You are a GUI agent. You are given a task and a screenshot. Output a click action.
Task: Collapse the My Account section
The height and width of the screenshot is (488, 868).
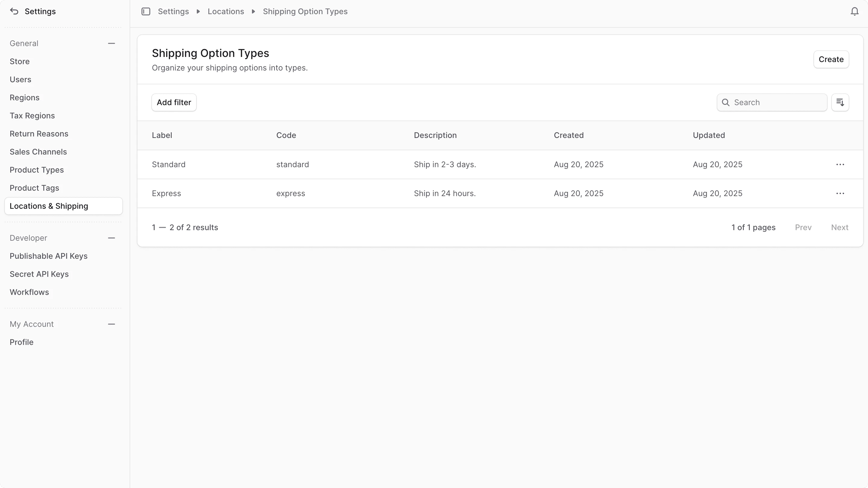(x=112, y=324)
